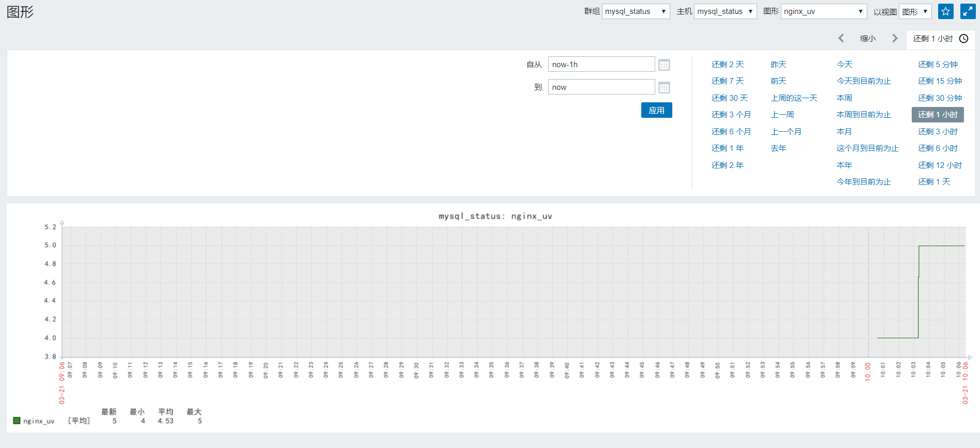This screenshot has width=980, height=448.
Task: Pick the 昨天 time range link
Action: pos(778,65)
